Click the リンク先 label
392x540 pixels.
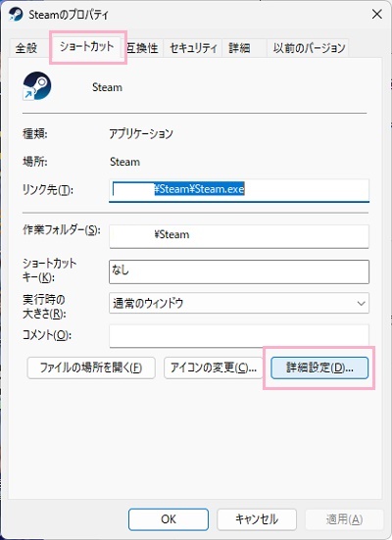[48, 190]
